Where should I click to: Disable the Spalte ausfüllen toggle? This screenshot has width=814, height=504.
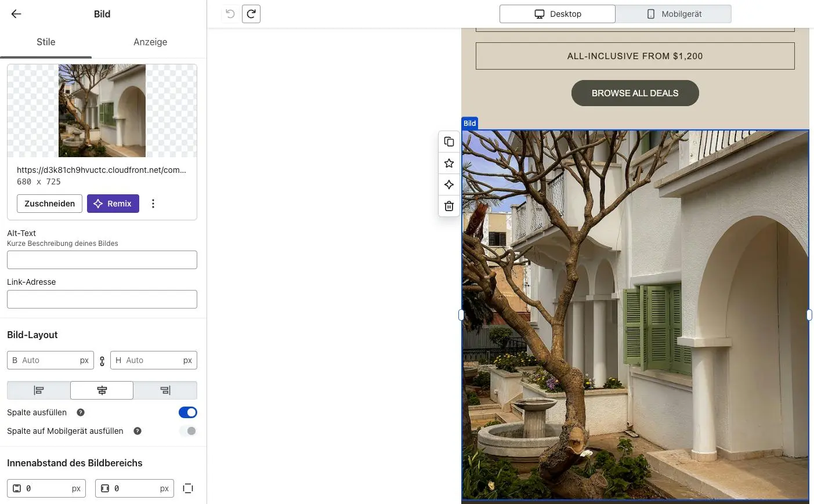coord(187,412)
